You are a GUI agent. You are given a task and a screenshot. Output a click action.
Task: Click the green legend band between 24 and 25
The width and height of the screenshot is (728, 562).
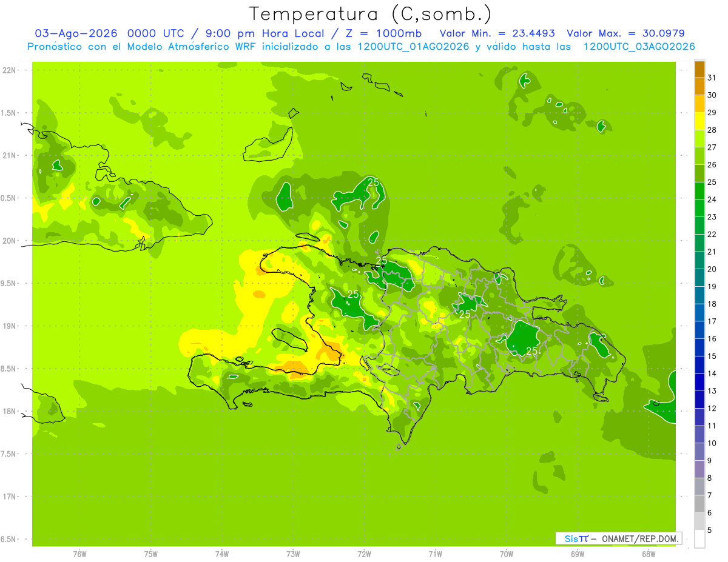[699, 191]
